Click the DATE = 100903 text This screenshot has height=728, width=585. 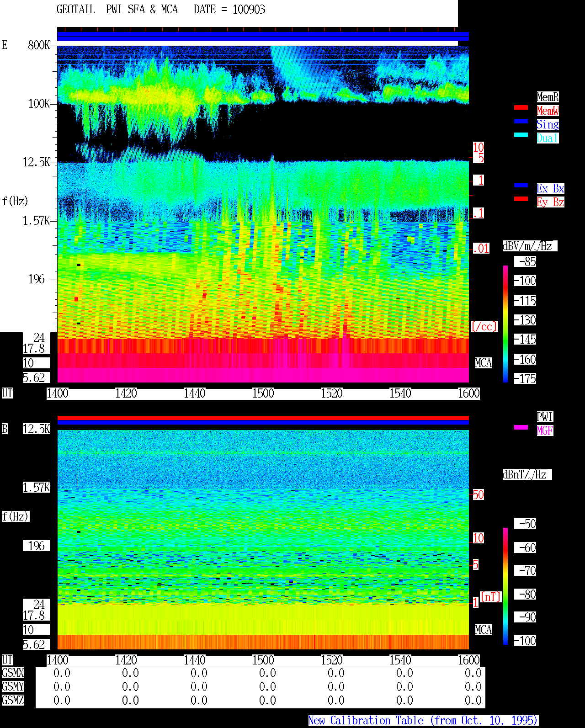(x=229, y=10)
